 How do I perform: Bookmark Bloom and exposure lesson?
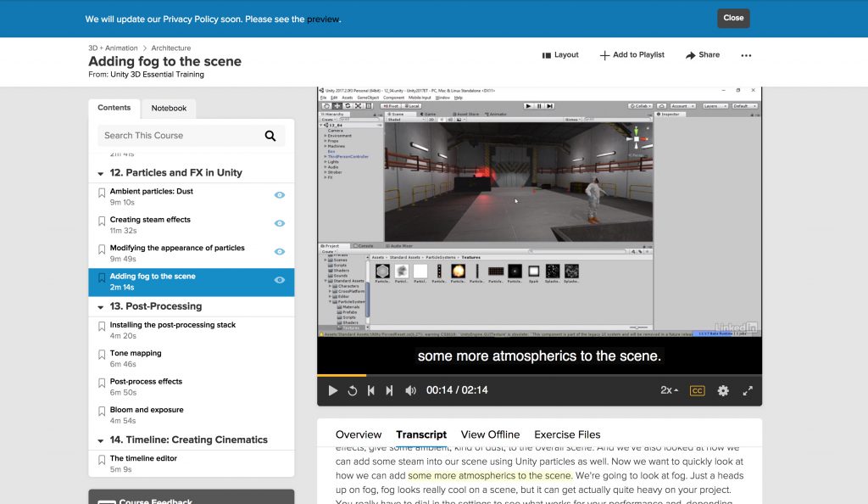[102, 411]
